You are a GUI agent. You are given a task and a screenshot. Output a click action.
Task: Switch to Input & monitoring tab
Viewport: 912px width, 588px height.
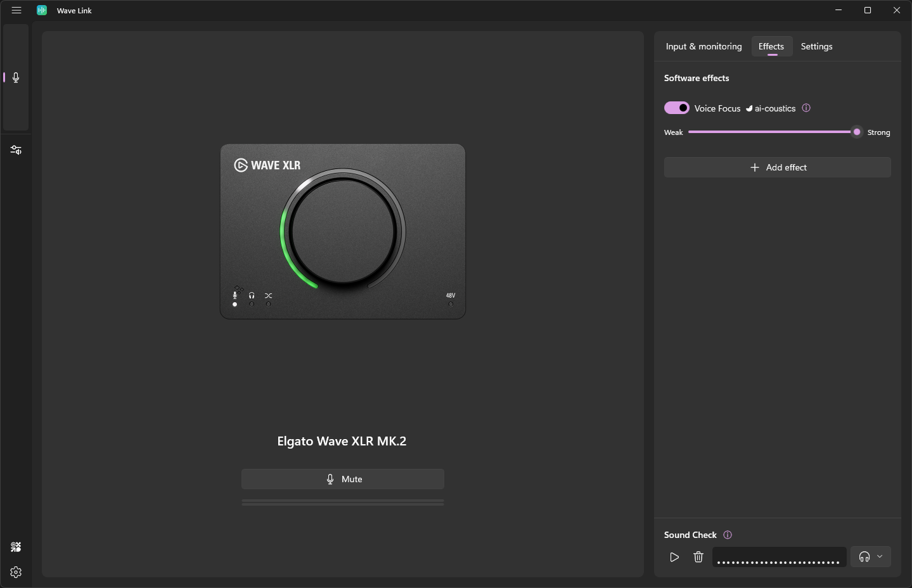point(703,46)
